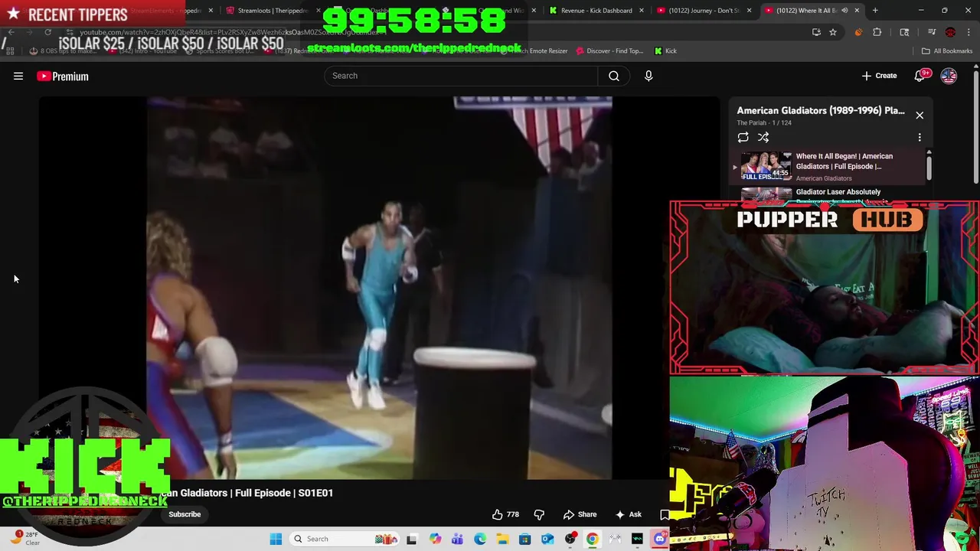Close the playlist panel

tap(920, 115)
